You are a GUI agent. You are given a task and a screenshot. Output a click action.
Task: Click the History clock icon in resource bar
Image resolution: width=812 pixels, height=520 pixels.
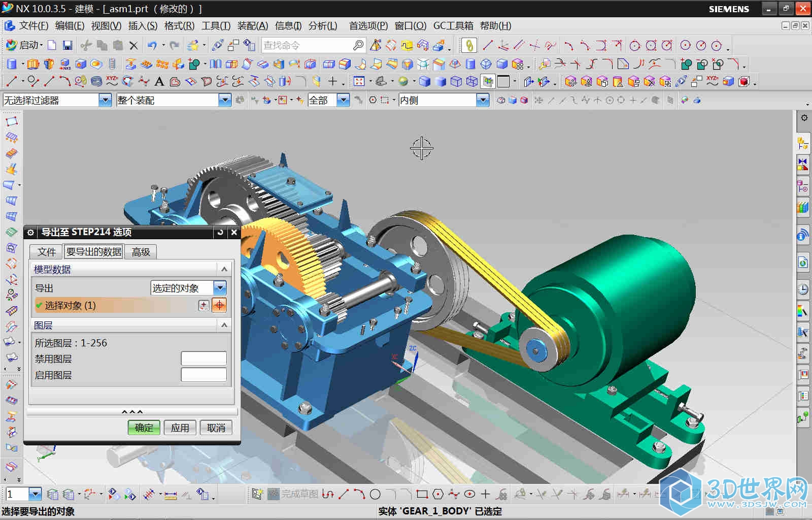(x=803, y=289)
